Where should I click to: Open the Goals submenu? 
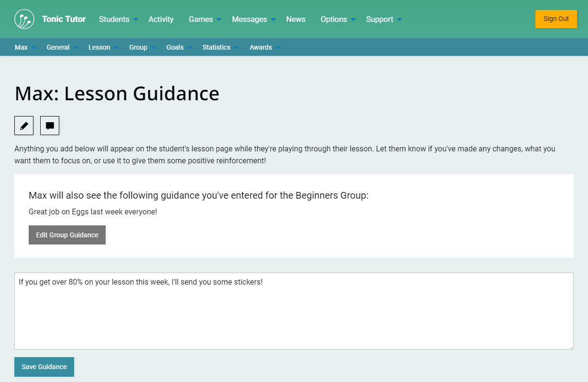(x=179, y=47)
